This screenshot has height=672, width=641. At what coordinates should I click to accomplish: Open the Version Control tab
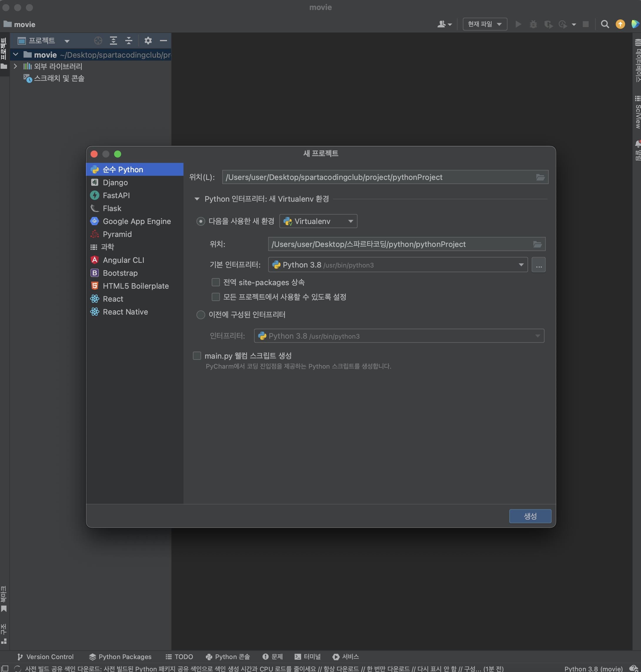[x=46, y=657]
